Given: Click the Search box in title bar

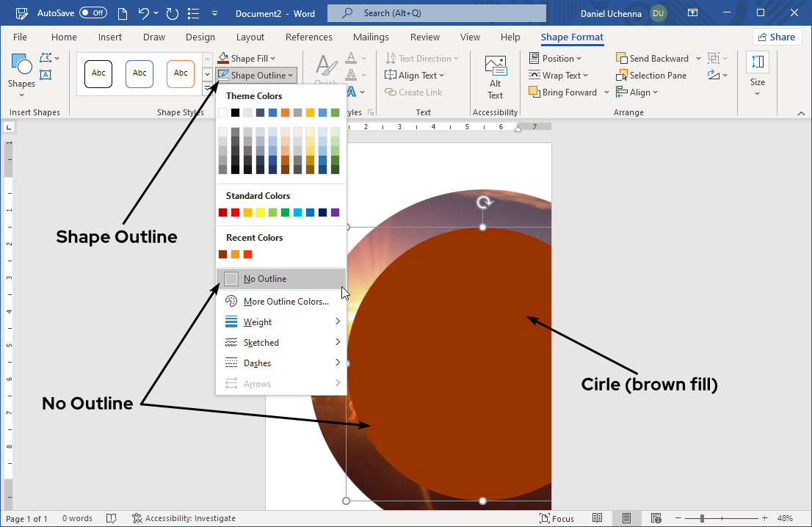Looking at the screenshot, I should coord(437,13).
